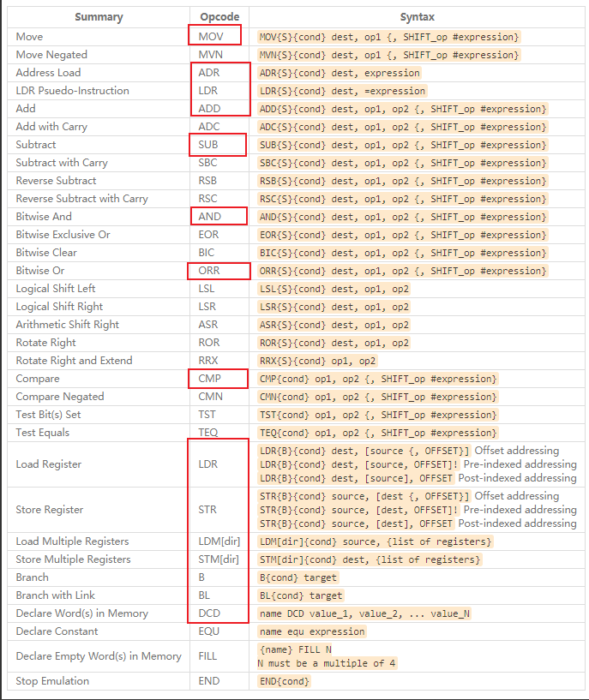Click 'Subtract with Carry' summary cell
This screenshot has height=700, width=589.
(x=99, y=163)
